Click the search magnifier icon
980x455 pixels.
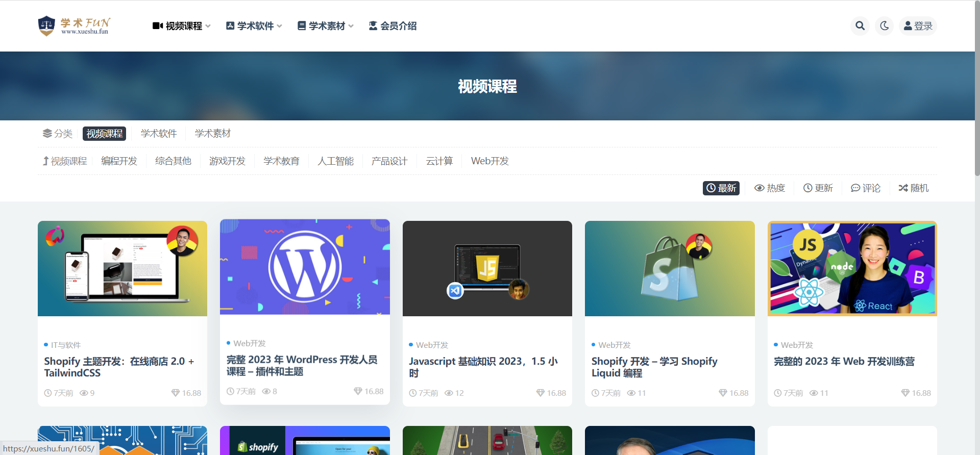click(860, 26)
